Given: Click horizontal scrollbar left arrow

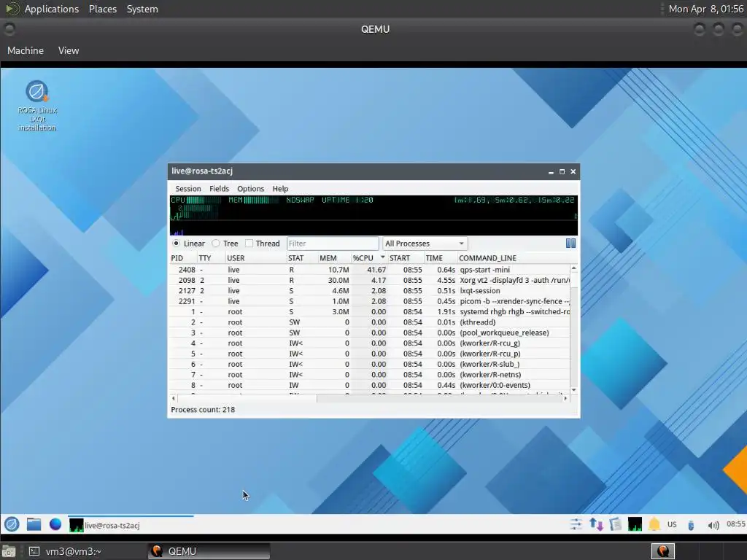Looking at the screenshot, I should click(x=174, y=398).
